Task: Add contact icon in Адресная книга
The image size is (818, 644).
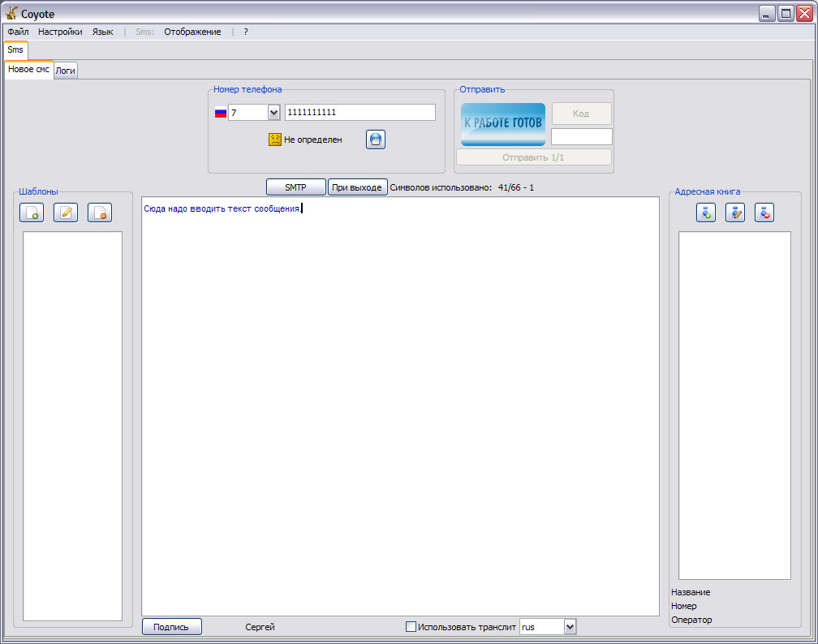Action: [706, 213]
